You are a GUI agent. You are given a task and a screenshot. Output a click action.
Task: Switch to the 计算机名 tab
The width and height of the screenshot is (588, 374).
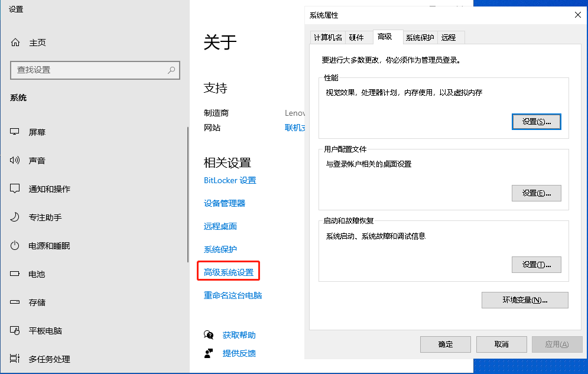(x=327, y=37)
